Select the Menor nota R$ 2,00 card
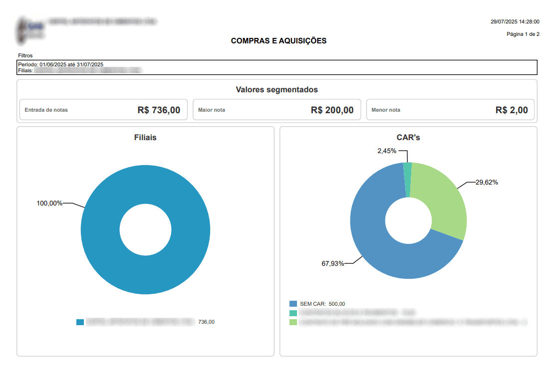Viewport: 556px width, 392px height. [450, 110]
